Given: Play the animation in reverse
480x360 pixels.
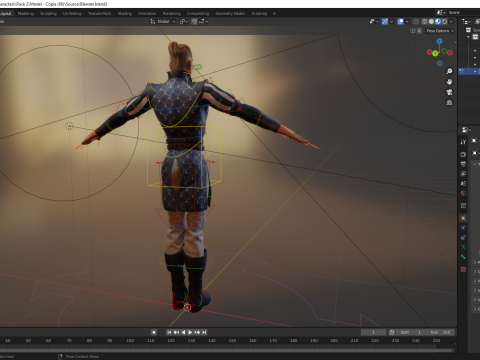Looking at the screenshot, I should point(183,332).
